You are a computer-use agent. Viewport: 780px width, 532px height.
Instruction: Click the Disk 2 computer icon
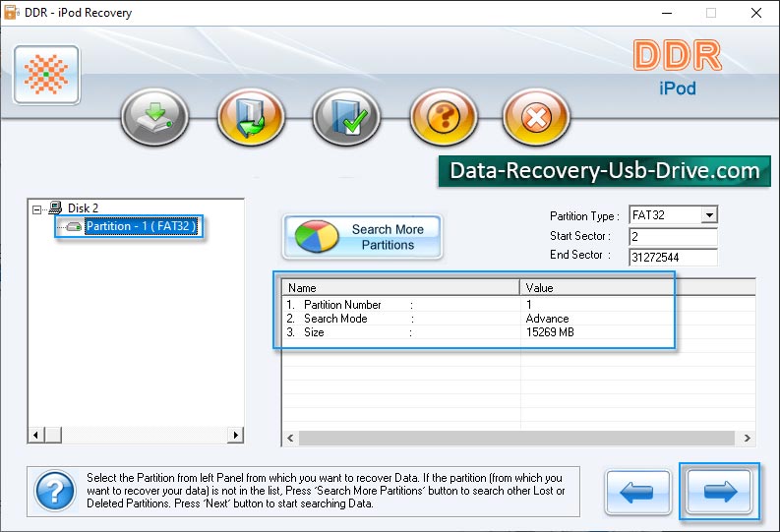[x=55, y=207]
